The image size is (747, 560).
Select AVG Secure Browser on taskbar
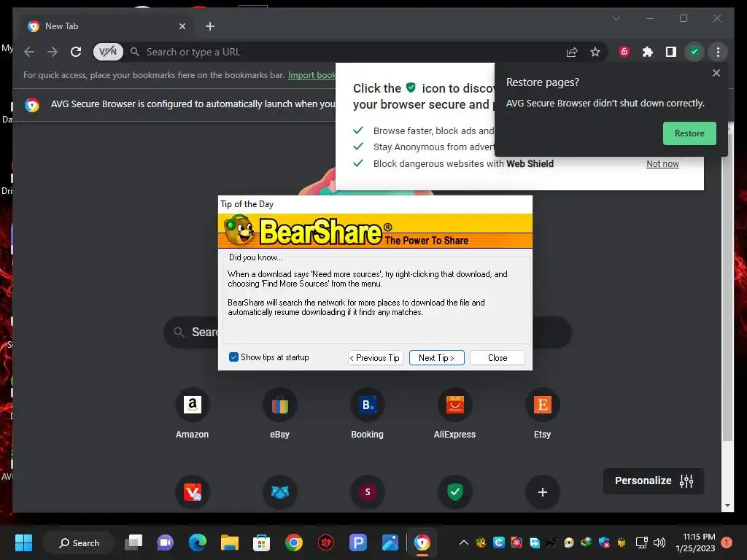(x=422, y=542)
